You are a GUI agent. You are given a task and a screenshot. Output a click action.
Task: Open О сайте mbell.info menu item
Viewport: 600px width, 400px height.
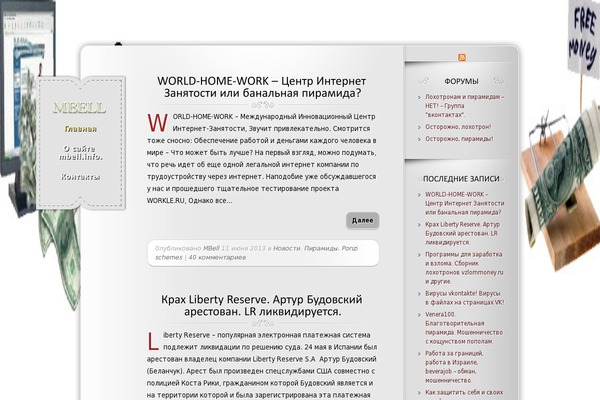pyautogui.click(x=81, y=153)
